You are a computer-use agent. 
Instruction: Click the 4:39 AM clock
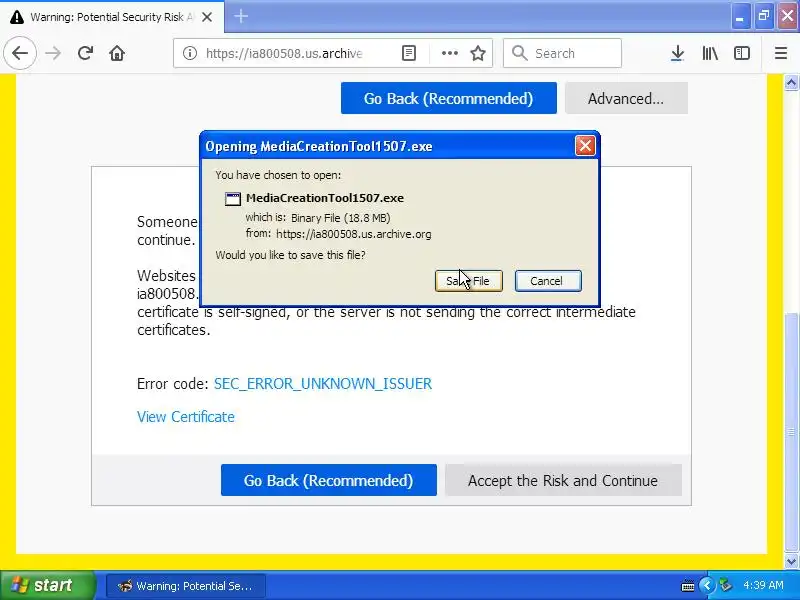[763, 585]
